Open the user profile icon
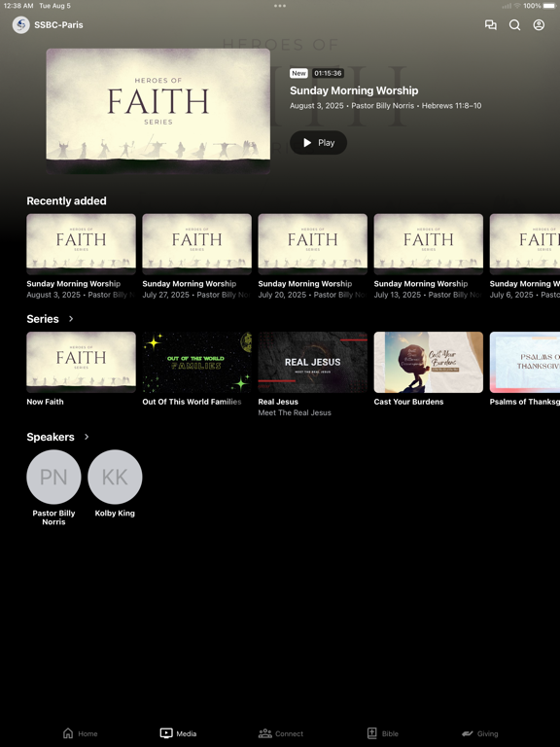This screenshot has height=747, width=560. click(x=539, y=24)
